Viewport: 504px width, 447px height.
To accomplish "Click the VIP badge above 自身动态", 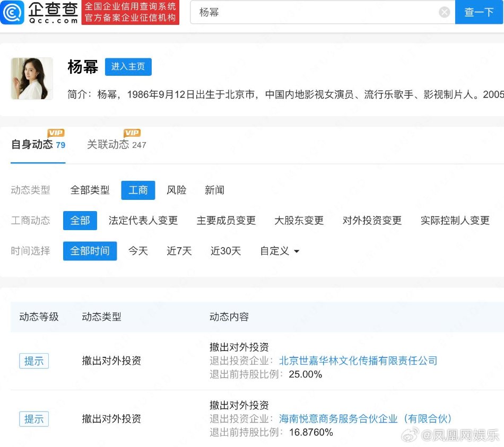I will [x=56, y=133].
